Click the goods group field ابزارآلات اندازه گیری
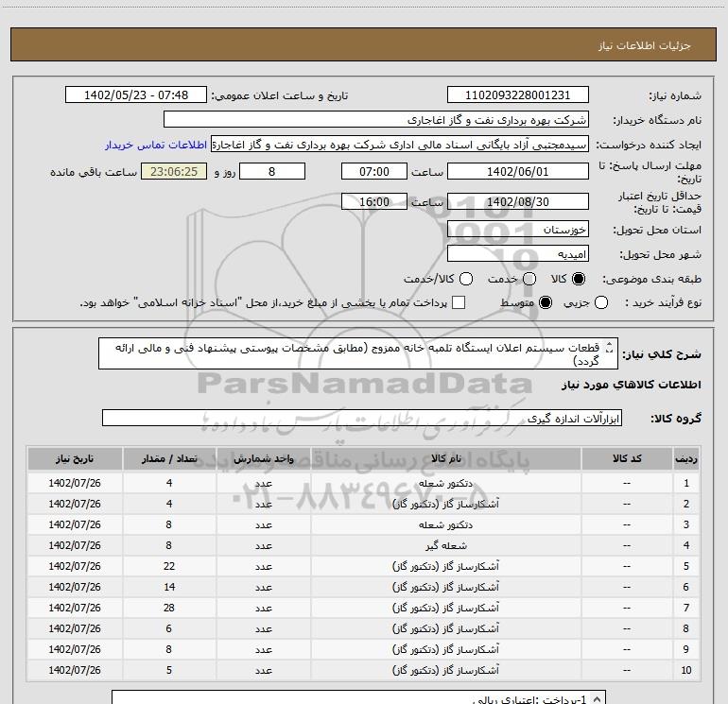This screenshot has width=728, height=704. tap(362, 418)
